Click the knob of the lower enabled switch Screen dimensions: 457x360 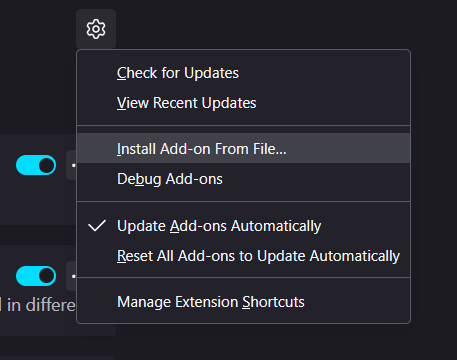click(x=46, y=276)
